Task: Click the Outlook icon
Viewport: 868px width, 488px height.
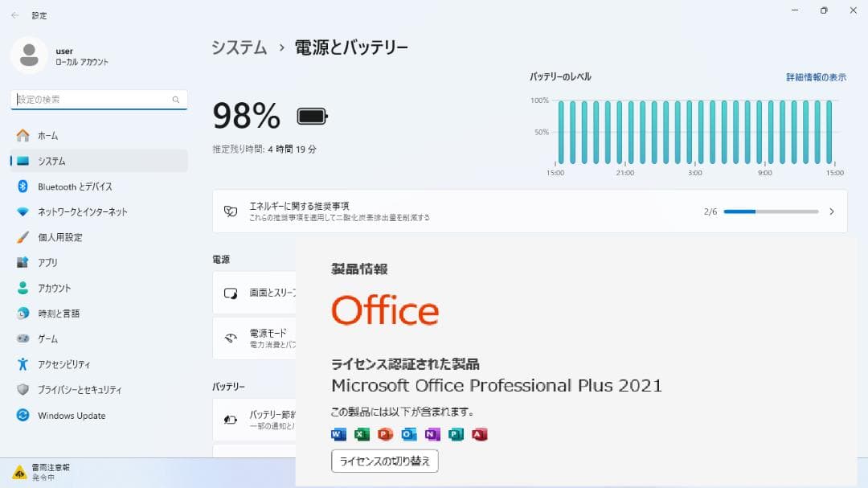Action: pyautogui.click(x=408, y=434)
